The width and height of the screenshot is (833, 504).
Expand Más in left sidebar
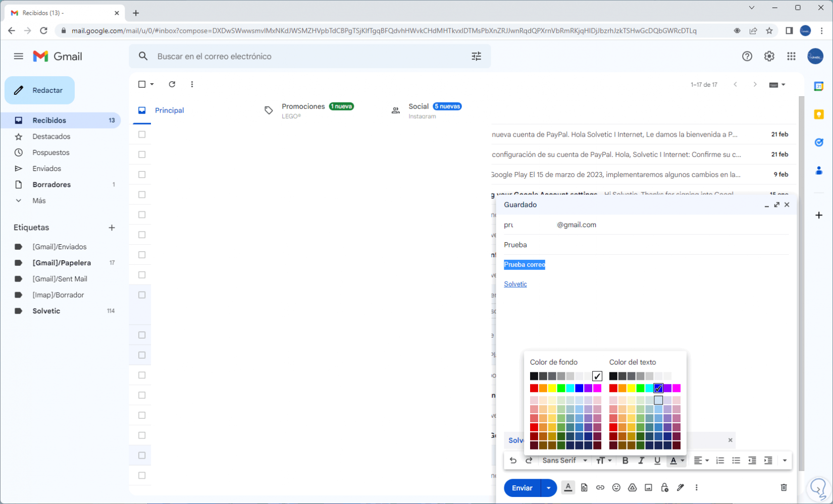(x=39, y=200)
